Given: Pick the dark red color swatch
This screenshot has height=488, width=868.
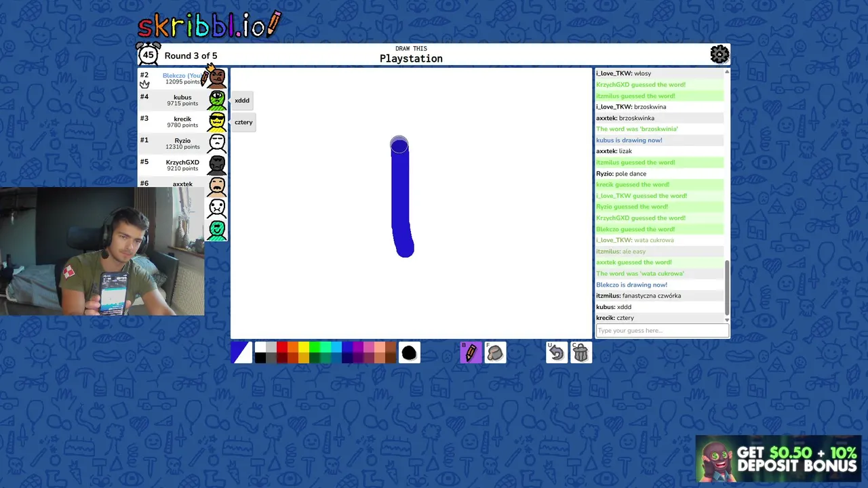Looking at the screenshot, I should click(282, 358).
